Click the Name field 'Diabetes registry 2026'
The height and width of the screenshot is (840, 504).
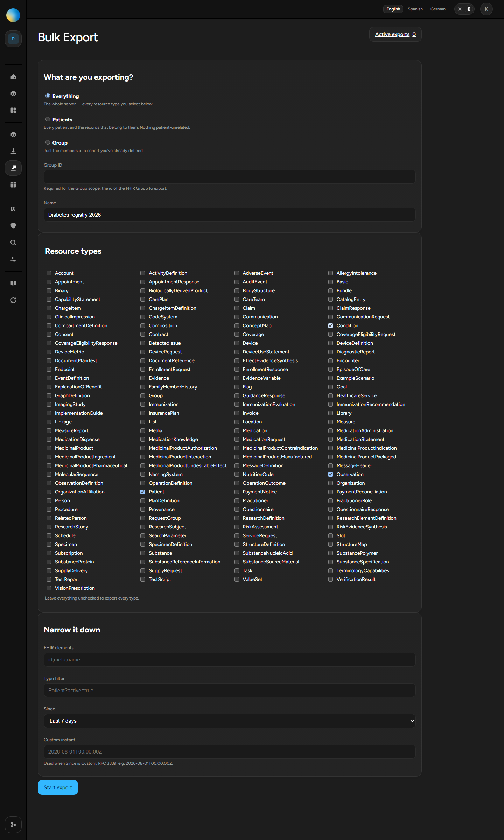(230, 215)
